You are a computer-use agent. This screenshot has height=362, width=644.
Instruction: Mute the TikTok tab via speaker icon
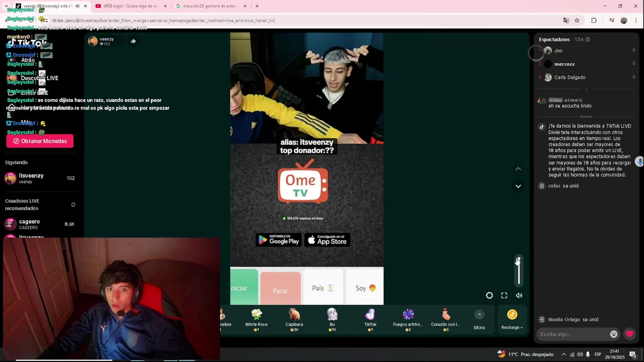(77, 6)
